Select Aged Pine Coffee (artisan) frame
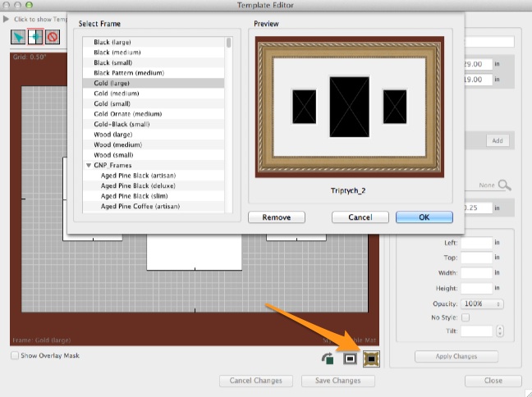This screenshot has width=532, height=397. pyautogui.click(x=140, y=206)
